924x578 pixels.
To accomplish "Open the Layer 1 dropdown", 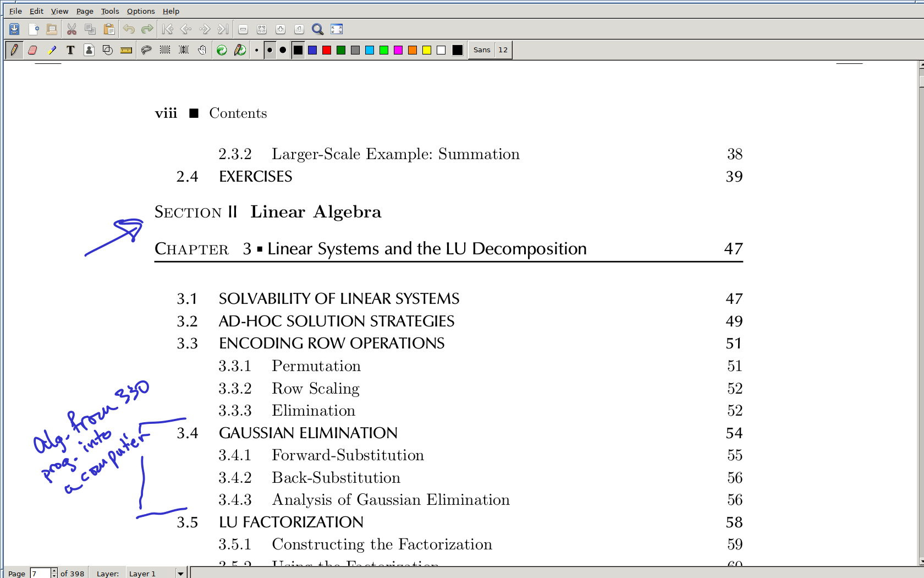I will (x=180, y=573).
